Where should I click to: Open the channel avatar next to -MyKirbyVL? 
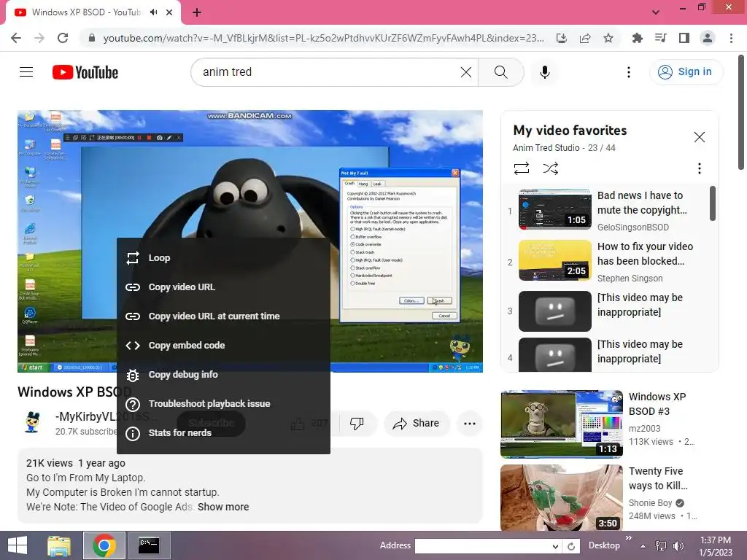coord(32,424)
